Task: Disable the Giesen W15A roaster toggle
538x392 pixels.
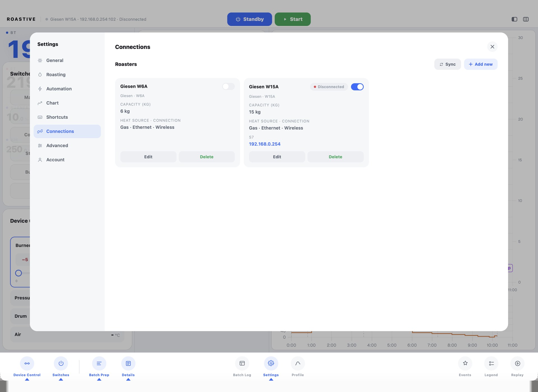Action: [x=357, y=87]
